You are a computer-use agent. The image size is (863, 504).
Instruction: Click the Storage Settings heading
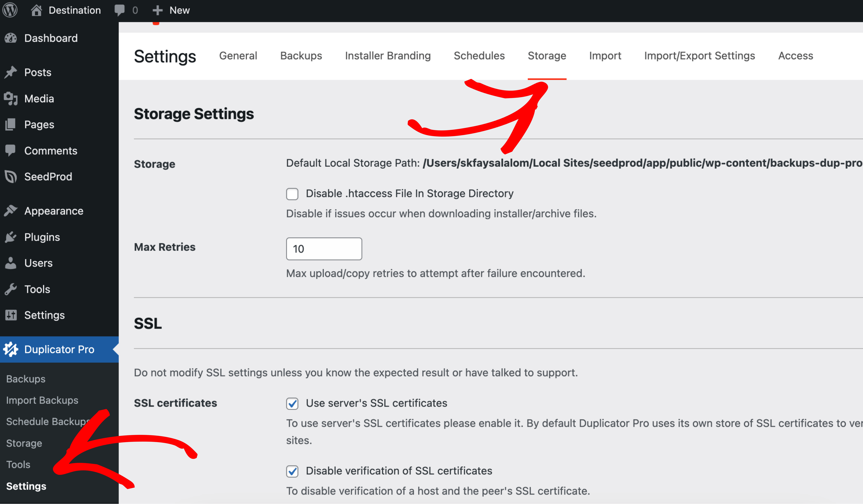194,114
